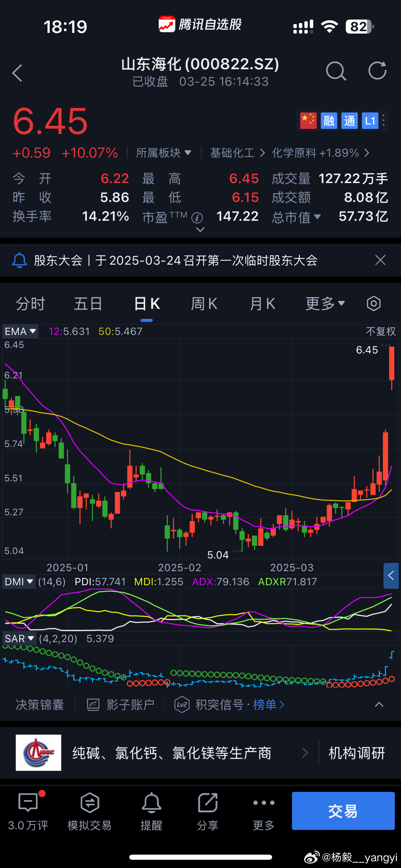Collapse the chart side panel arrow
This screenshot has height=868, width=401.
pos(391,576)
